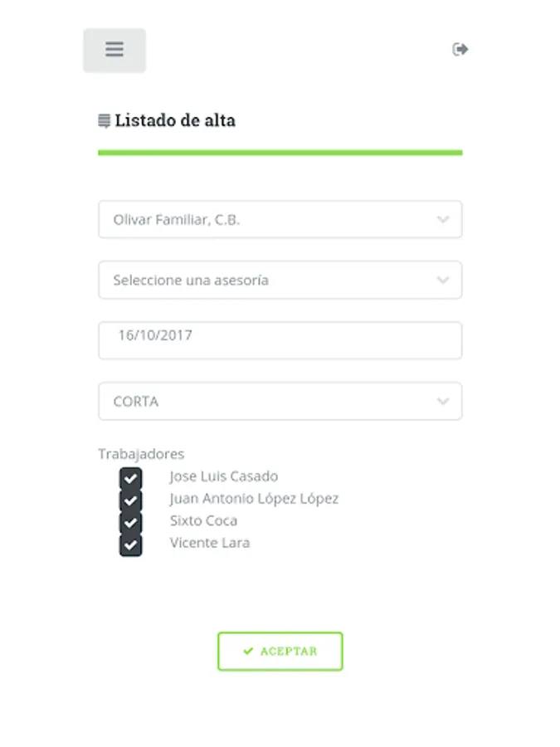Click the chevron in the asesoría selector
The height and width of the screenshot is (747, 560).
click(x=443, y=281)
